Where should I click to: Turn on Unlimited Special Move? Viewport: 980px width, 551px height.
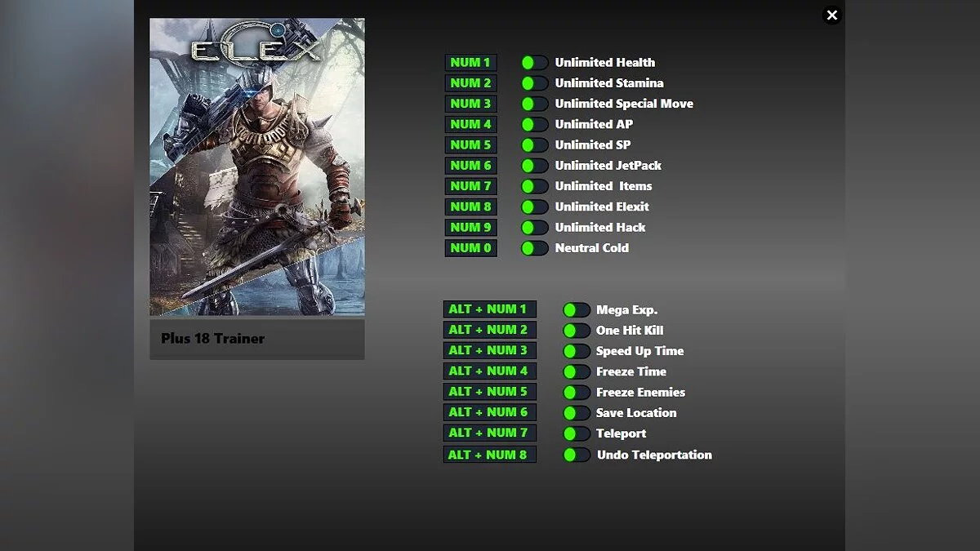pos(534,104)
